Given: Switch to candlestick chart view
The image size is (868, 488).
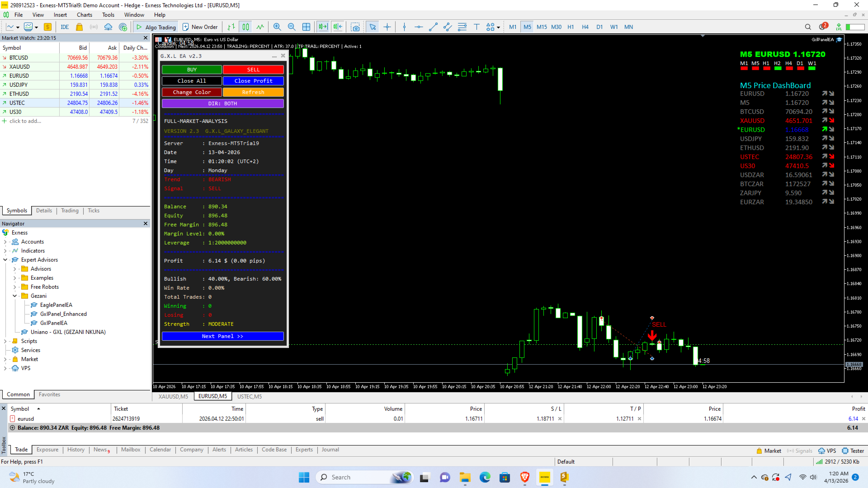Looking at the screenshot, I should 245,27.
